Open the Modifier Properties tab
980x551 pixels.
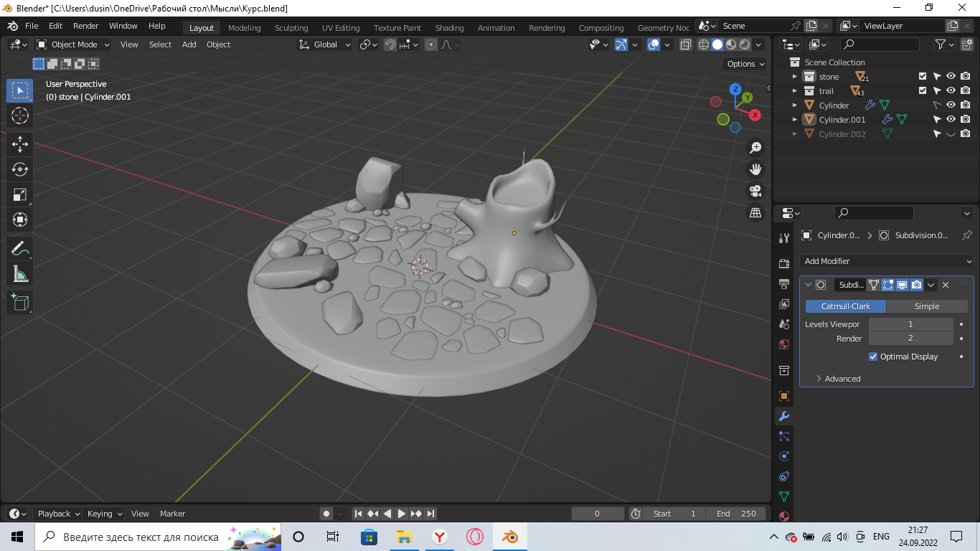(783, 415)
